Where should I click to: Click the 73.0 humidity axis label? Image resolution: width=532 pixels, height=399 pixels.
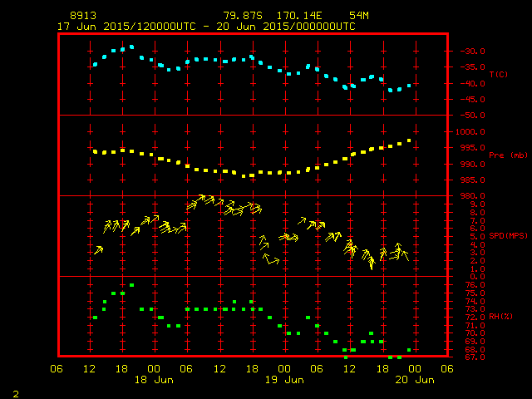click(x=475, y=309)
